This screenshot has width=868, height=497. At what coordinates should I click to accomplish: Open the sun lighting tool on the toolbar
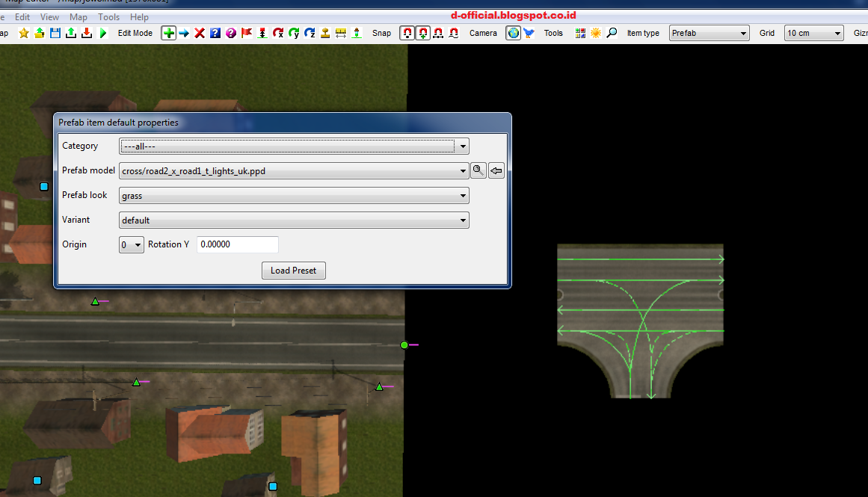pos(595,33)
